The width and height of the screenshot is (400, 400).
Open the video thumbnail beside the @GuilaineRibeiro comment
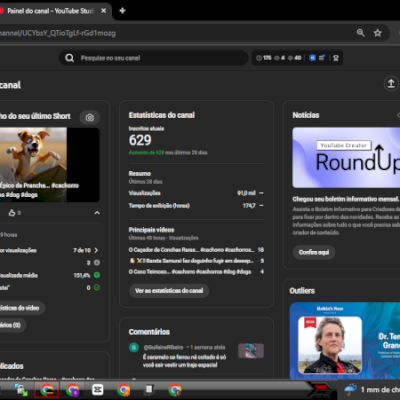[x=251, y=351]
